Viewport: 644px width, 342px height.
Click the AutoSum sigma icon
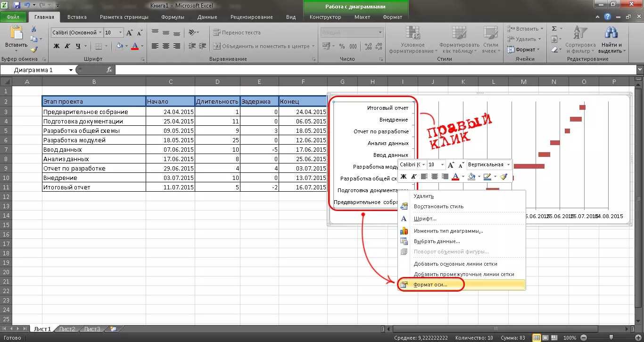[x=554, y=29]
